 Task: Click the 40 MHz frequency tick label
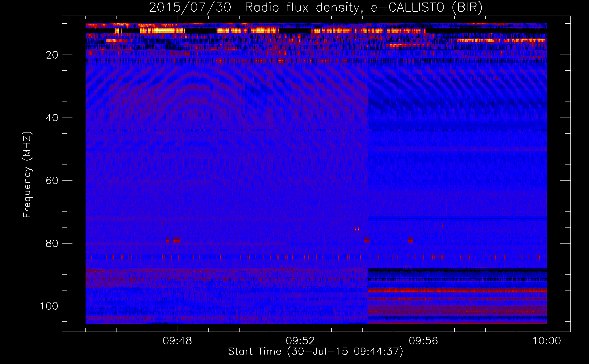click(52, 118)
